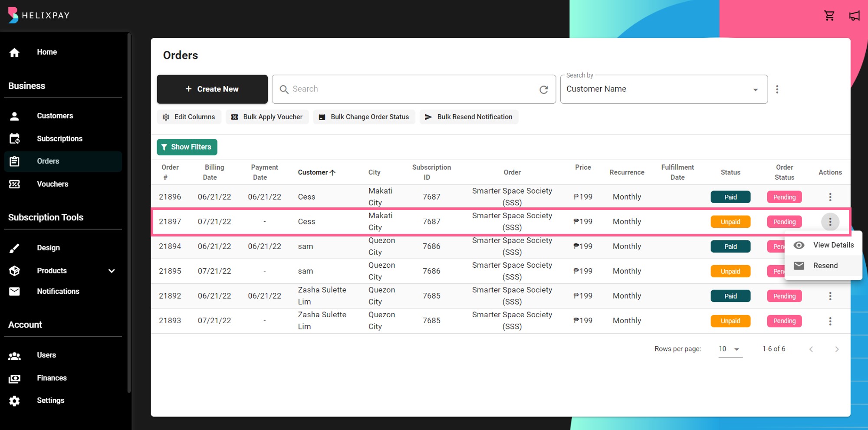This screenshot has height=430, width=868.
Task: Click the sidebar scrollbar
Action: (129, 213)
